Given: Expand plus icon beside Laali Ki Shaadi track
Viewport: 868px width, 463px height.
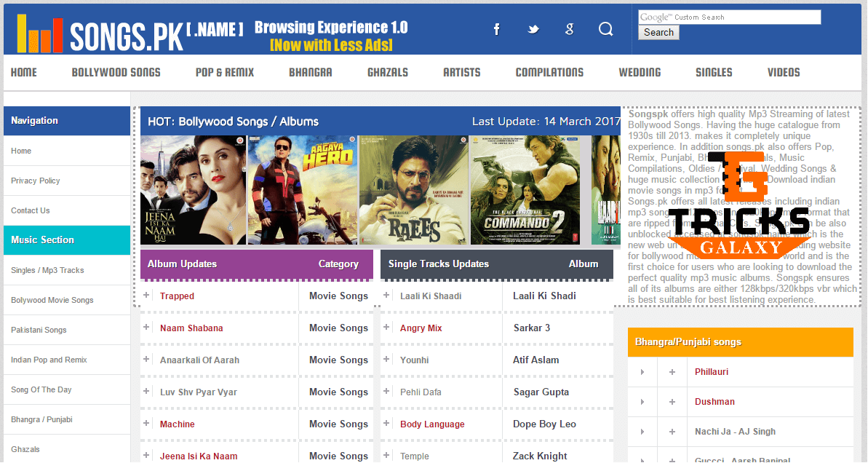Looking at the screenshot, I should (386, 295).
